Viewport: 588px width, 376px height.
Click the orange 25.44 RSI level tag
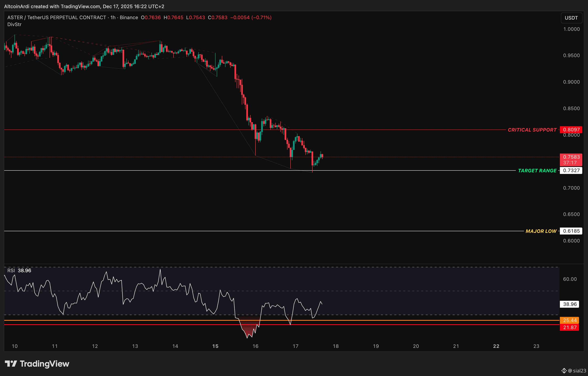coord(569,320)
